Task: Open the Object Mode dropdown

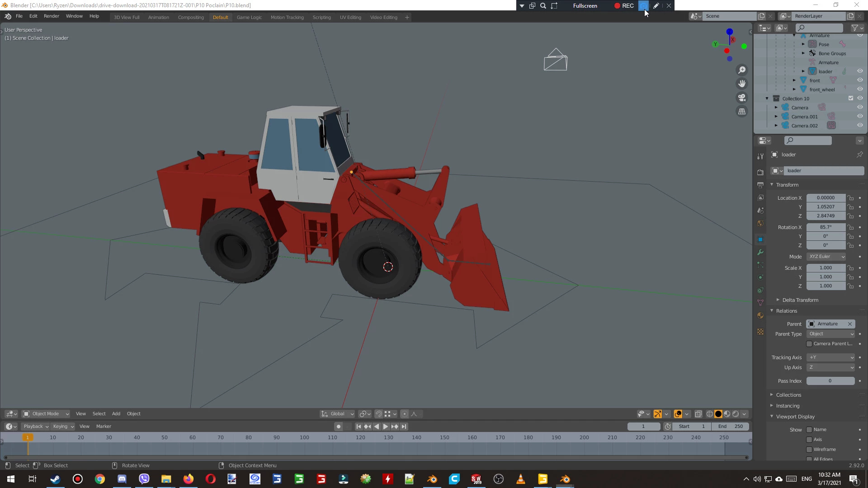Action: [x=46, y=414]
